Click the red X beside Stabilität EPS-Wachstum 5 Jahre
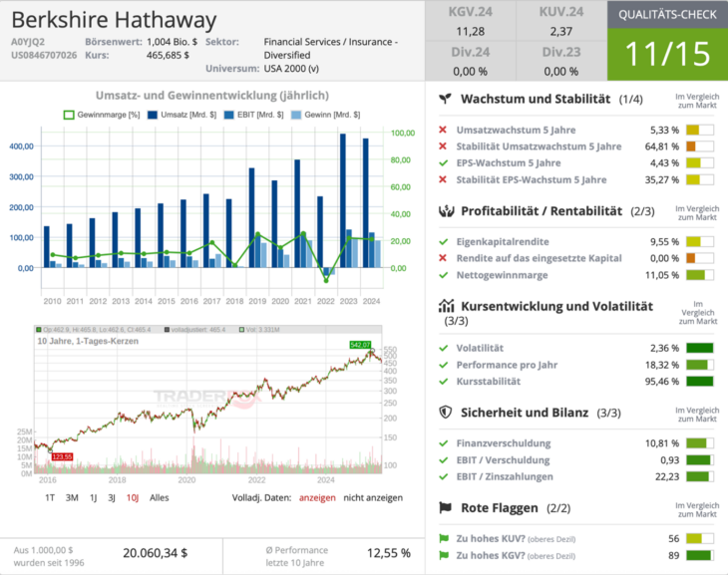This screenshot has width=728, height=575. pos(443,179)
